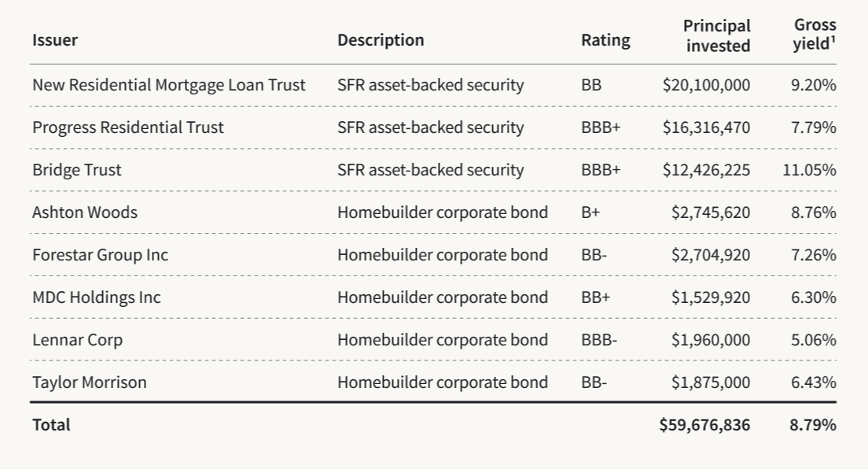The width and height of the screenshot is (868, 469).
Task: Click the total principal $59,676,836
Action: point(704,425)
